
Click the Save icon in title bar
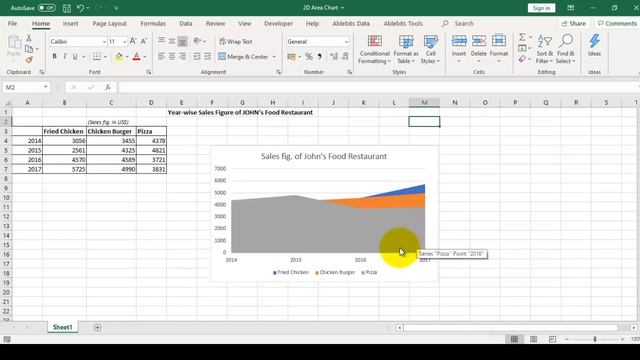[x=67, y=8]
